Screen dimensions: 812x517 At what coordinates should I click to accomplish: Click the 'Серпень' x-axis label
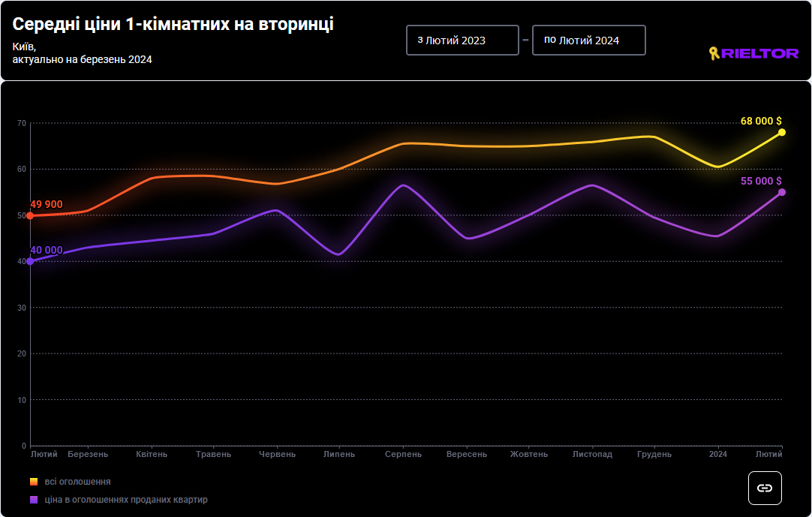(x=403, y=454)
